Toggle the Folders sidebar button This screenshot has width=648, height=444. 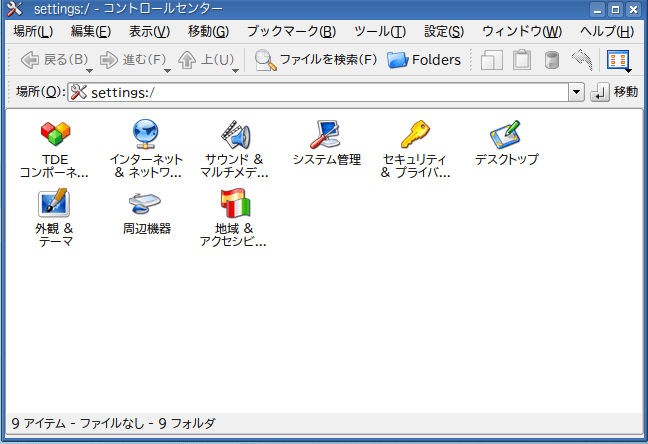pos(424,60)
